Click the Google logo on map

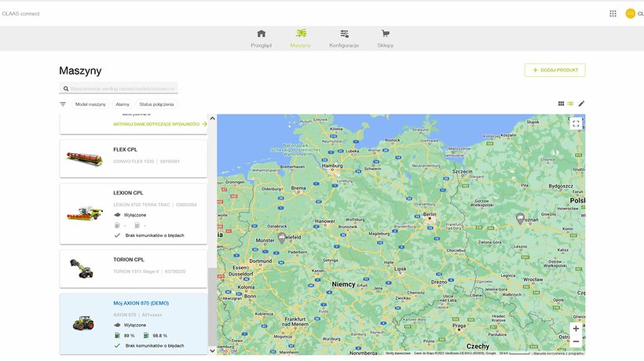(x=228, y=351)
